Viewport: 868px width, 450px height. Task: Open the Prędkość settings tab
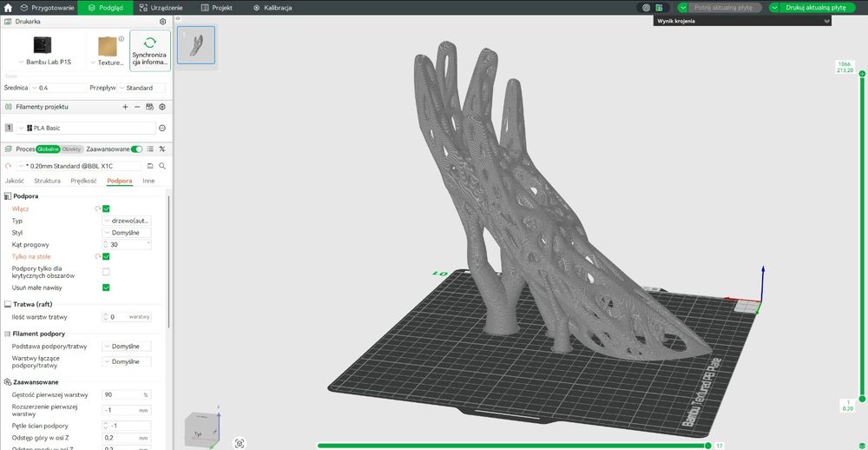click(x=83, y=181)
